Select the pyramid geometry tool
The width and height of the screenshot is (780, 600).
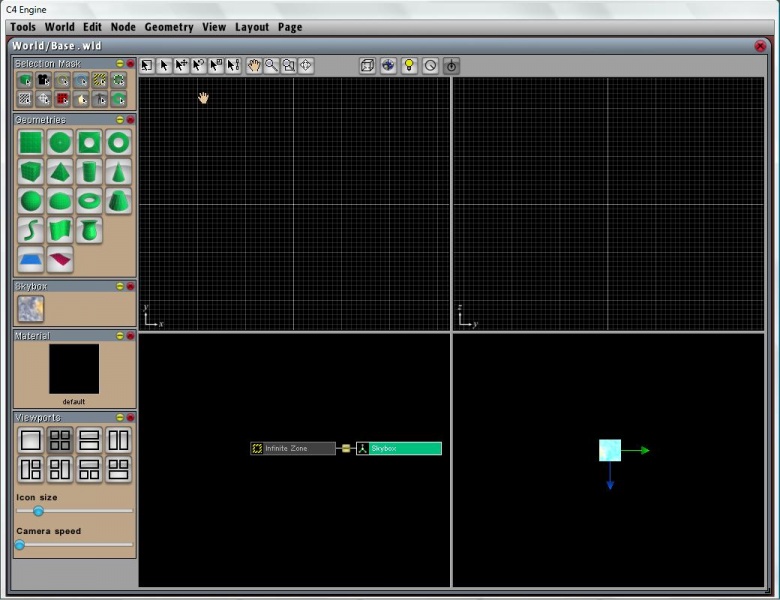(x=60, y=172)
